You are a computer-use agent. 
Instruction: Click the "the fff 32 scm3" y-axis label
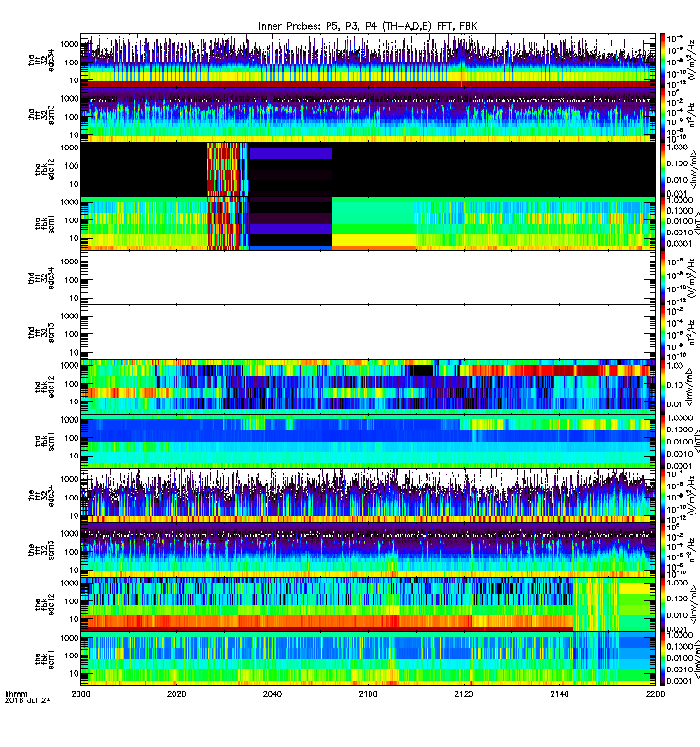[x=41, y=550]
